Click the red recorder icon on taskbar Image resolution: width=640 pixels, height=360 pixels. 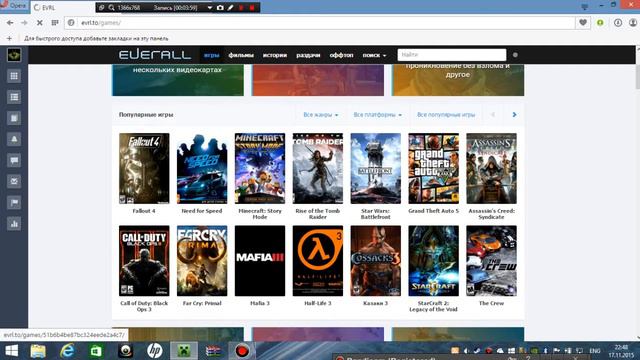[x=242, y=351]
